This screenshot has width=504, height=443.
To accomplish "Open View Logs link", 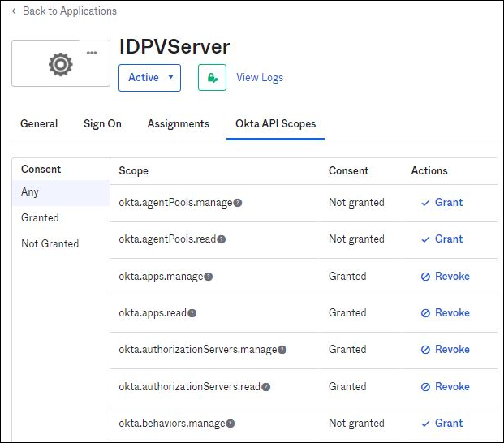I will point(260,77).
